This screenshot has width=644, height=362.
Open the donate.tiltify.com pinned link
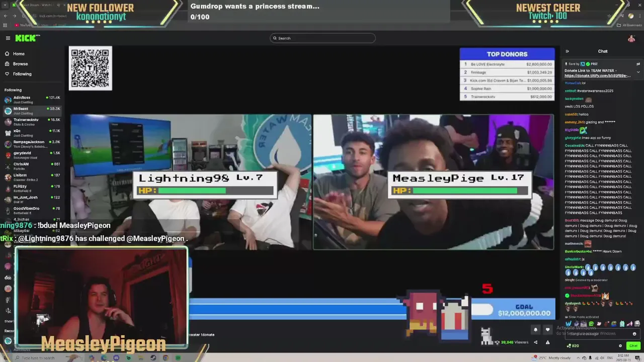(597, 76)
